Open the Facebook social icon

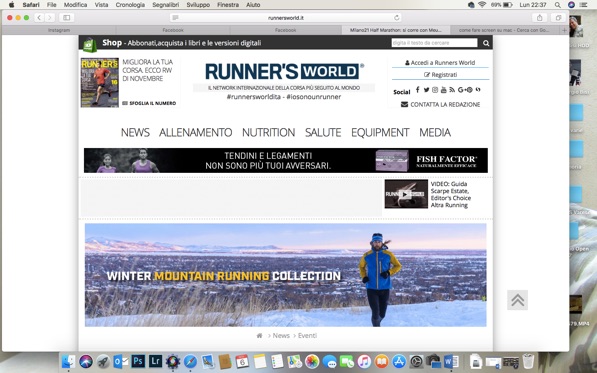click(418, 89)
